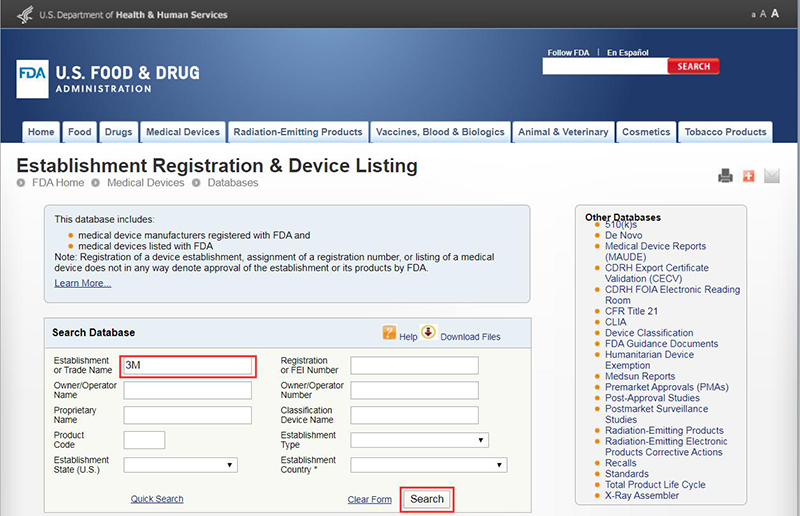Click the Product Code input field
This screenshot has width=800, height=516.
coord(144,440)
